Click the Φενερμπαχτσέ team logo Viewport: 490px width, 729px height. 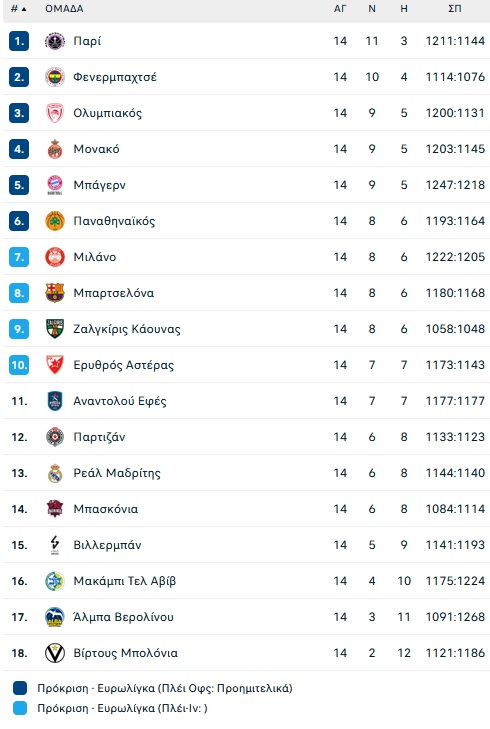(x=55, y=77)
